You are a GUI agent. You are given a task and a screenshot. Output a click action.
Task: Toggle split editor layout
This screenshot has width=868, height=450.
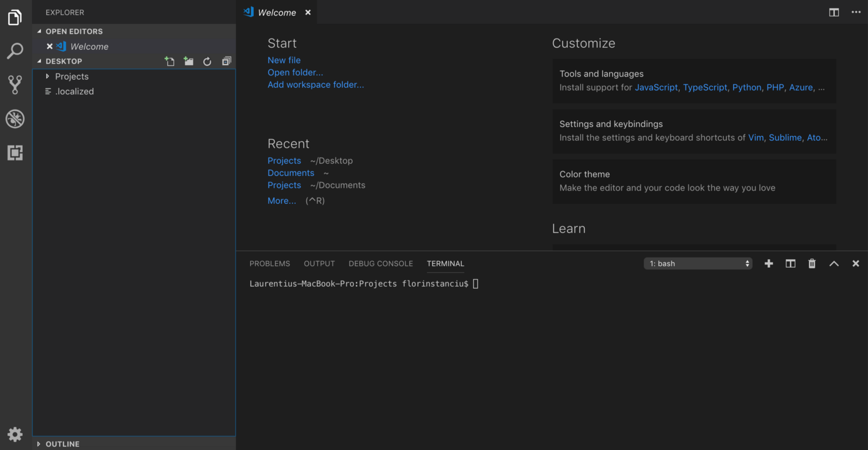[x=834, y=12]
